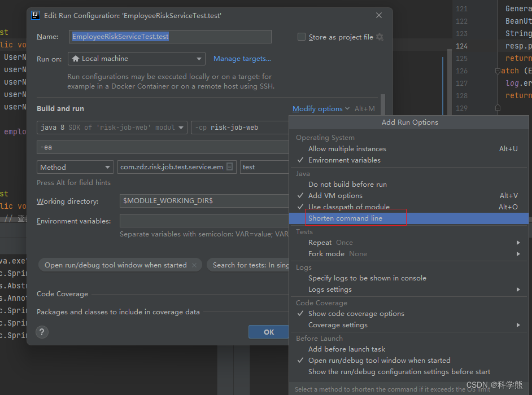Viewport: 532px width, 395px height.
Task: Expand the Logs settings submenu
Action: (408, 289)
